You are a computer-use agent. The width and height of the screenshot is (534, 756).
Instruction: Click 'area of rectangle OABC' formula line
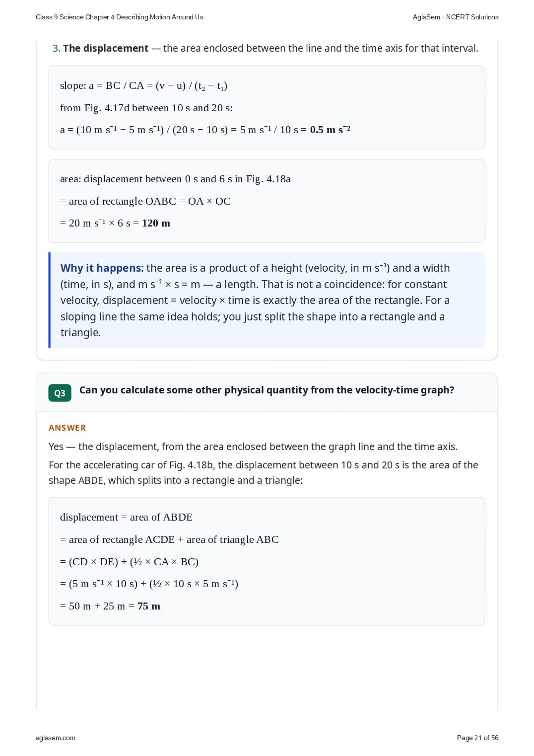click(145, 201)
